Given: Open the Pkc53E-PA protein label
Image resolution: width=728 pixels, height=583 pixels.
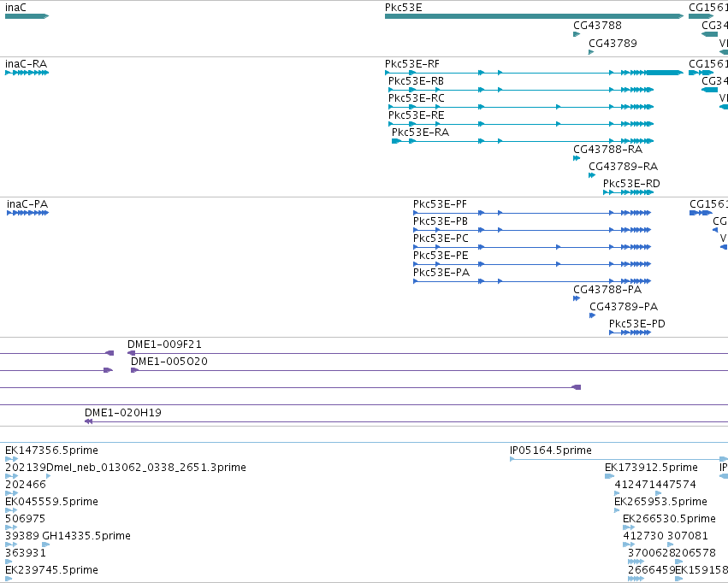Looking at the screenshot, I should pos(441,272).
